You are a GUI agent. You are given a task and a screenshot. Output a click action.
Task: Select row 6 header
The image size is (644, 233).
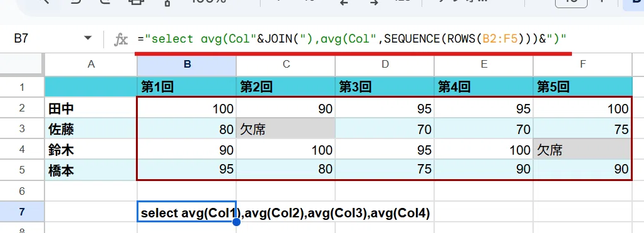(22, 191)
